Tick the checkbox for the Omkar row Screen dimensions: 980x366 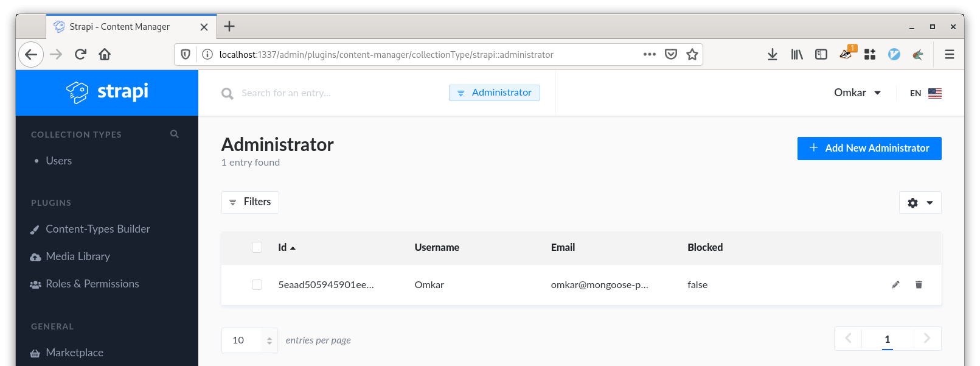click(257, 285)
